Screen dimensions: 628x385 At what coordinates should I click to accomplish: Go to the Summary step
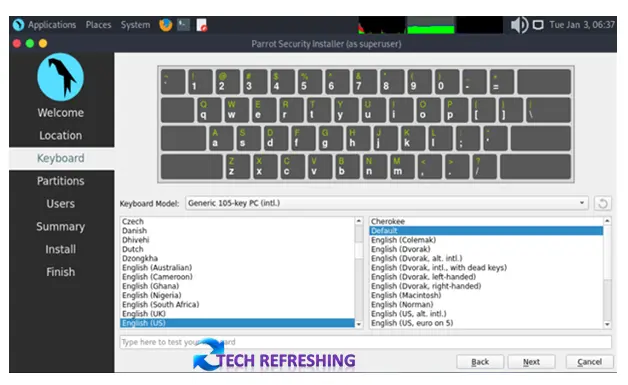(x=61, y=227)
